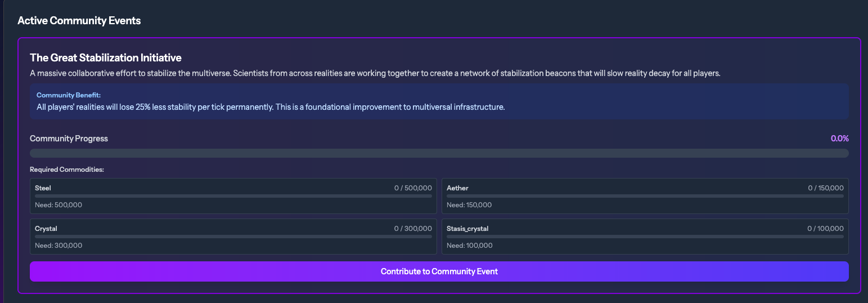The width and height of the screenshot is (868, 303).
Task: Select the Community Progress label
Action: pyautogui.click(x=69, y=139)
